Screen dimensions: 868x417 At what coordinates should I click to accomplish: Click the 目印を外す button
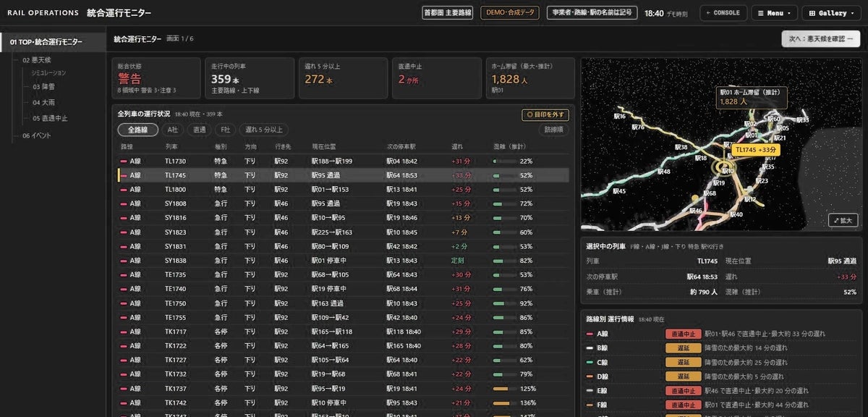tap(545, 114)
